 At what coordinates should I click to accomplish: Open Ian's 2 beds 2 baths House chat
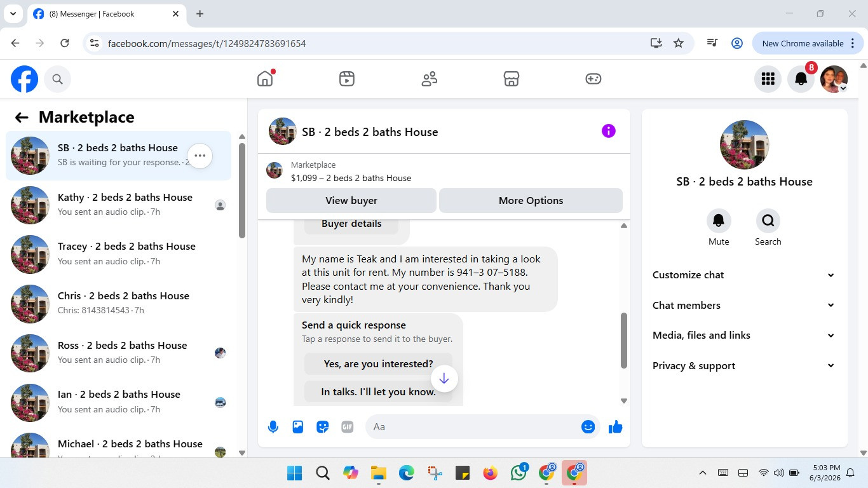click(118, 402)
